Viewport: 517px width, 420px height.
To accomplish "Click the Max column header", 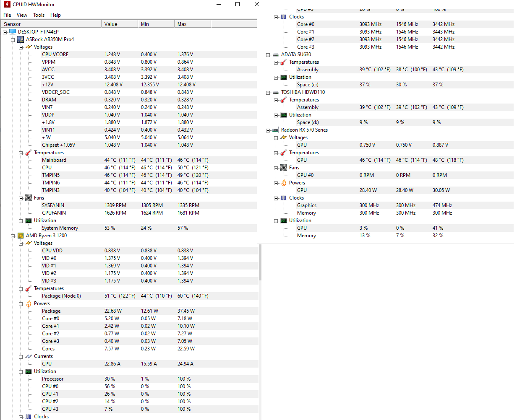I will click(193, 24).
